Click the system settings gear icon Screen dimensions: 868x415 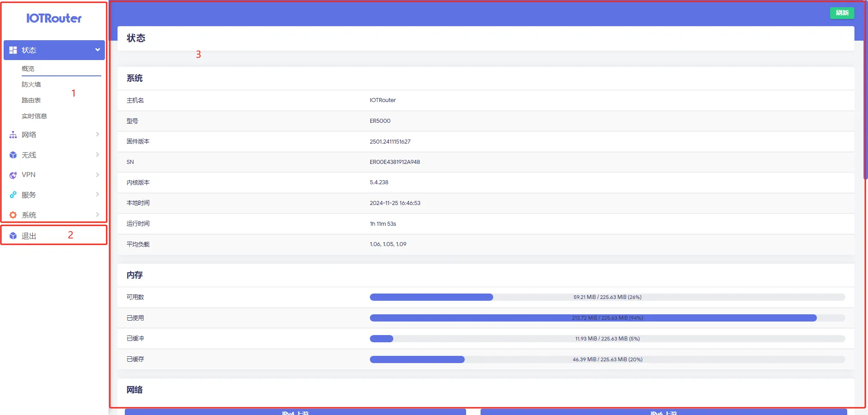13,215
